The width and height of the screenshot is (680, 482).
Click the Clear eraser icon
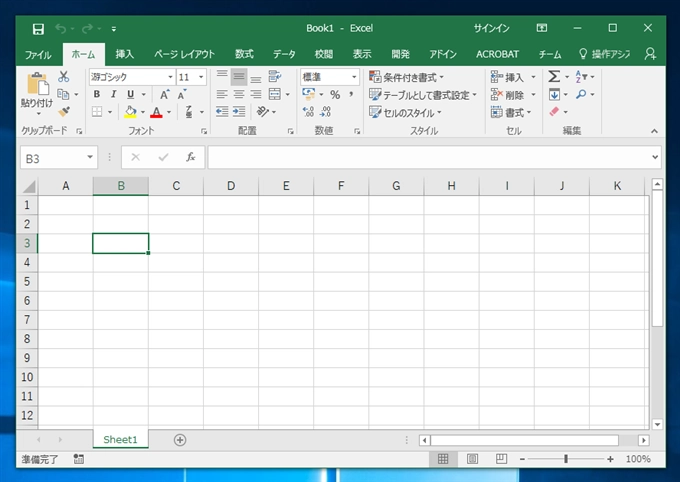(x=554, y=112)
